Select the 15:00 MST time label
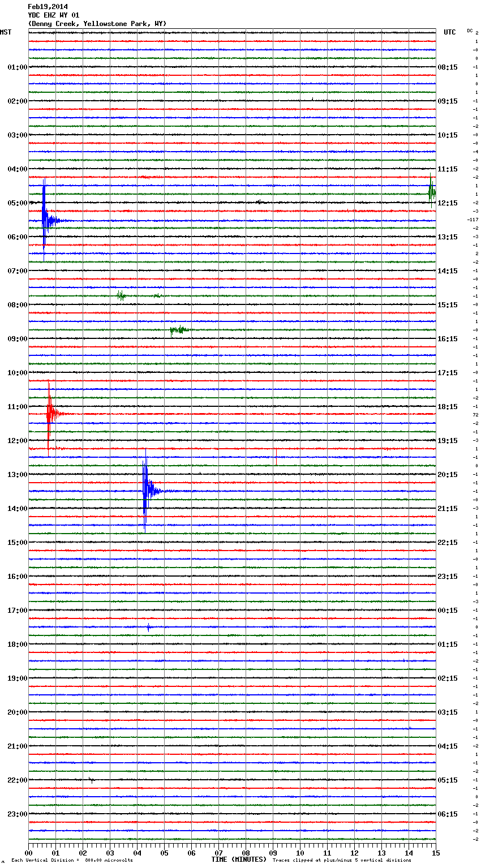The width and height of the screenshot is (481, 868). (17, 543)
